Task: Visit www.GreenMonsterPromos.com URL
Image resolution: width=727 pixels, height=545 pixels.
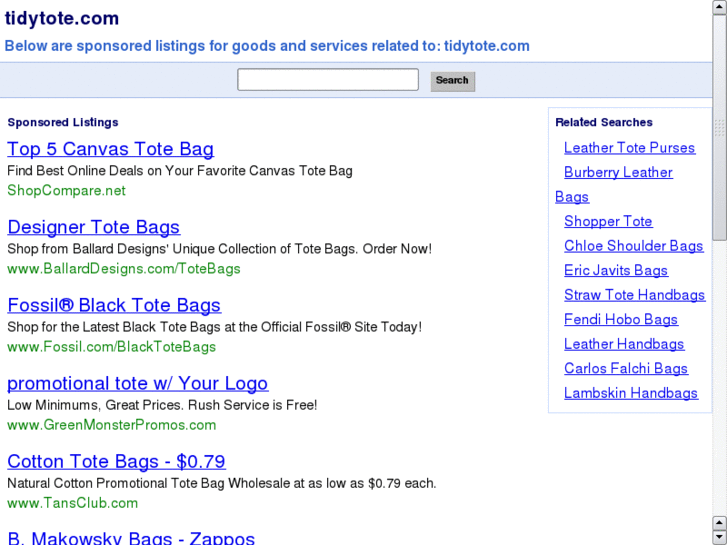Action: [x=112, y=425]
